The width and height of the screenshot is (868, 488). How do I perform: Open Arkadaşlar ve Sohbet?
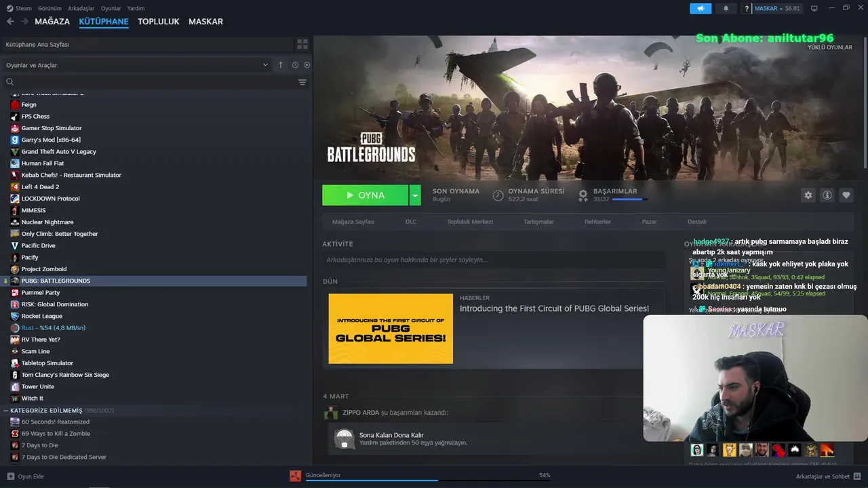823,476
